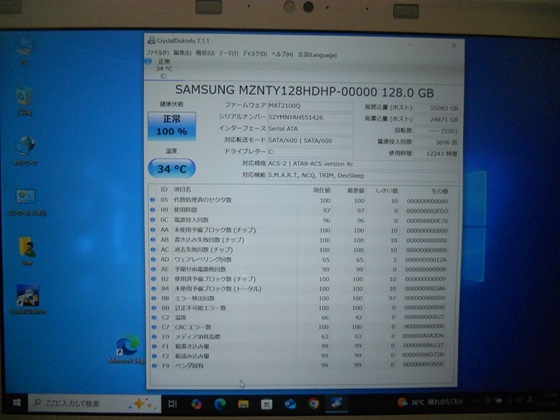Screen dimensions: 560x420
Task: Click the SAMSUNG MZNTY128HDHP drive title
Action: coord(304,92)
